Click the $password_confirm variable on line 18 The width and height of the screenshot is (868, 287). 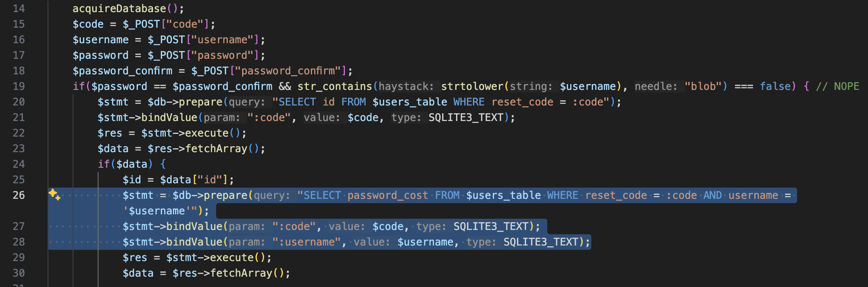(x=122, y=71)
